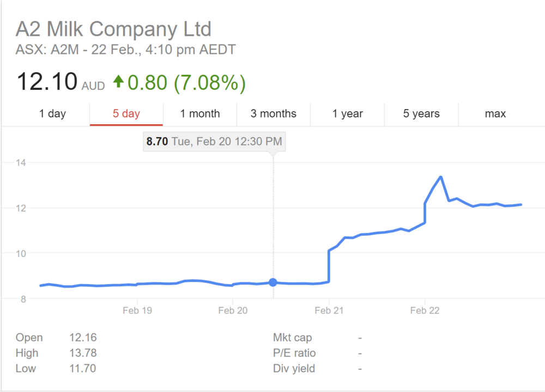The height and width of the screenshot is (392, 545).
Task: Click the 0.80 (7.08%) change value
Action: pyautogui.click(x=186, y=83)
